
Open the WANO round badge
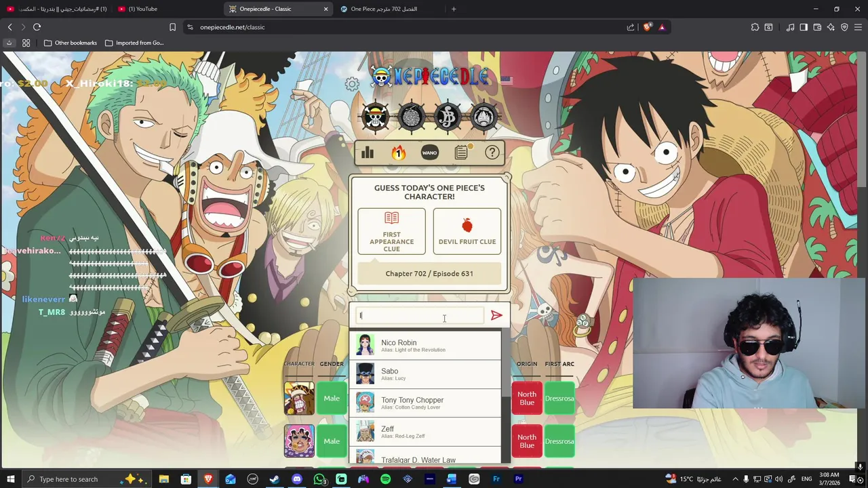point(430,152)
